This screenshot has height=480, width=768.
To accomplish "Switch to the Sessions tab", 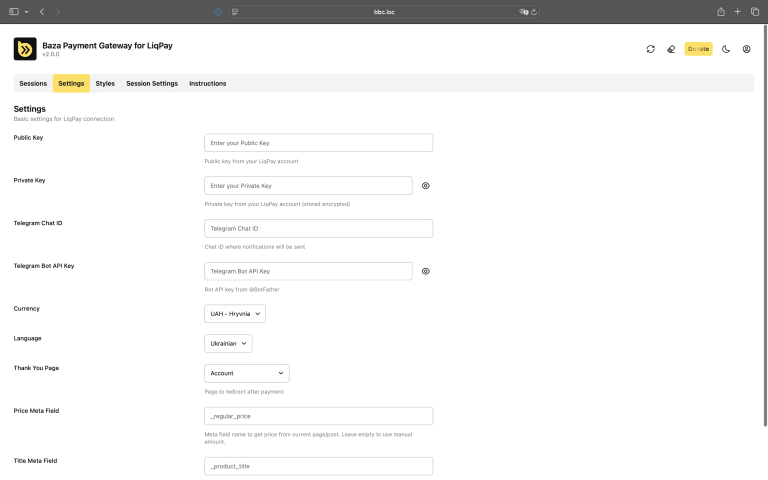I will (33, 84).
